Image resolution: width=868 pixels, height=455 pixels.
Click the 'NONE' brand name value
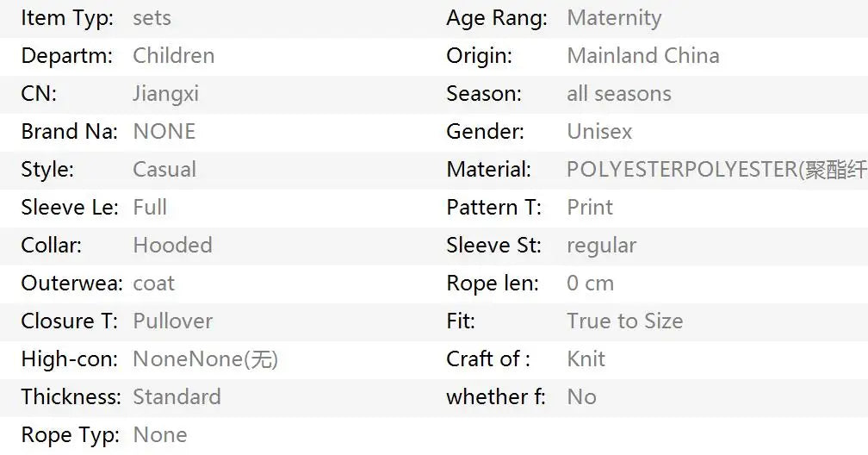tap(164, 132)
